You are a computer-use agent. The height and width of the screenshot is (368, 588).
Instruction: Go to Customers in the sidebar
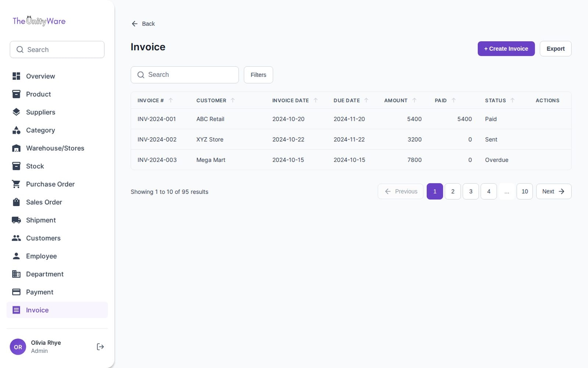pos(57,238)
